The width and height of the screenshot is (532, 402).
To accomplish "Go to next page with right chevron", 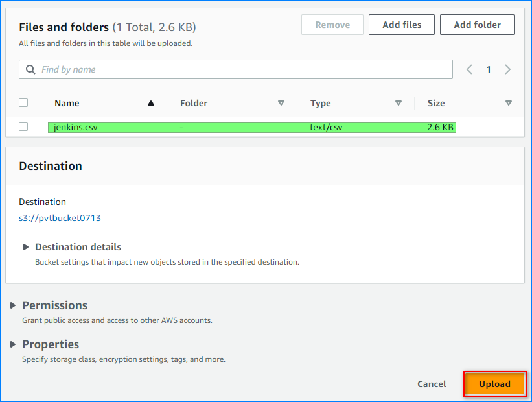I will pos(508,69).
